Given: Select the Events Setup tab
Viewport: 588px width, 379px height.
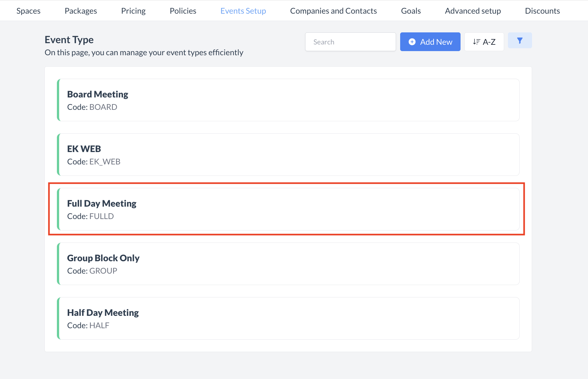Looking at the screenshot, I should (x=243, y=11).
